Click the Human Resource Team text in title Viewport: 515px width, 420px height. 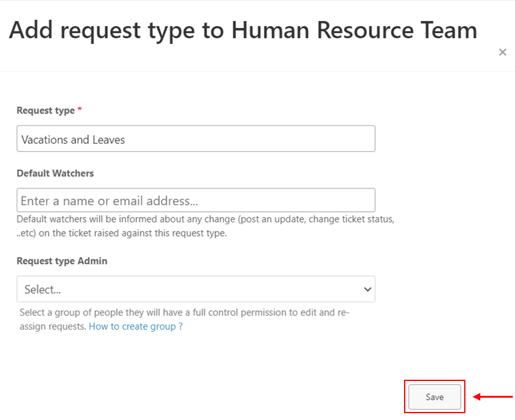point(354,30)
